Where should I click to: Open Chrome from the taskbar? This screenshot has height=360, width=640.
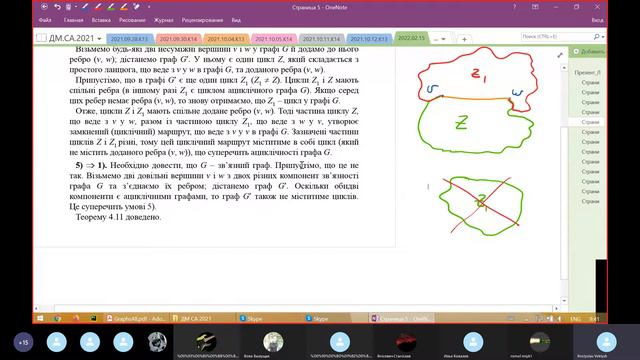coord(57,318)
